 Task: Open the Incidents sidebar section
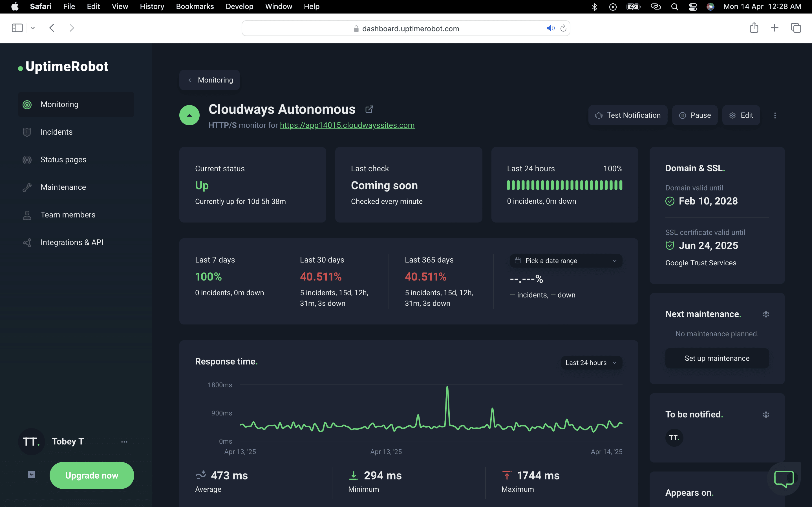tap(56, 132)
